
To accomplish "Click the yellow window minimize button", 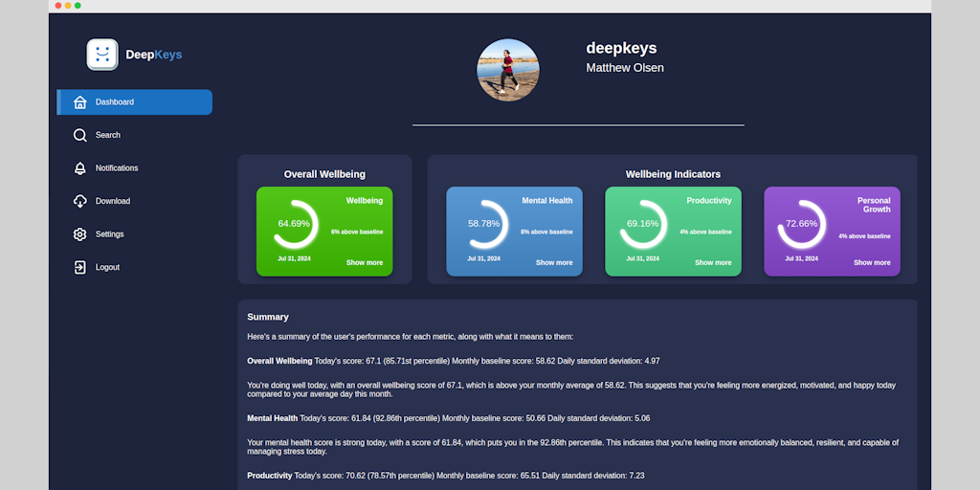I will (68, 6).
